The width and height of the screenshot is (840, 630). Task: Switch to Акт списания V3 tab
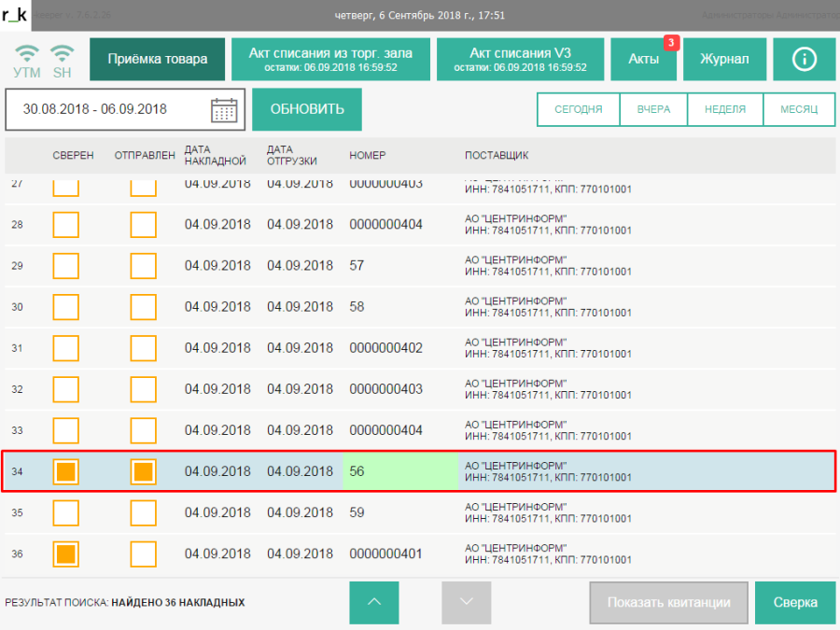point(520,59)
